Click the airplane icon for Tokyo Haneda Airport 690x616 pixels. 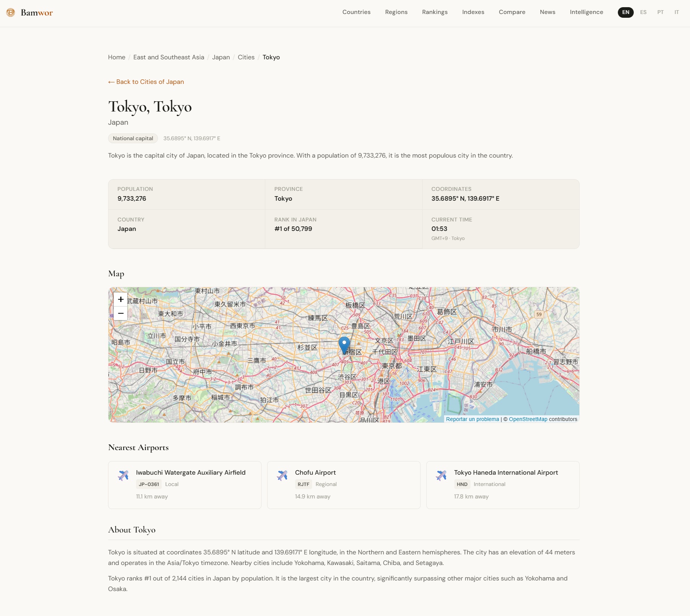tap(441, 475)
